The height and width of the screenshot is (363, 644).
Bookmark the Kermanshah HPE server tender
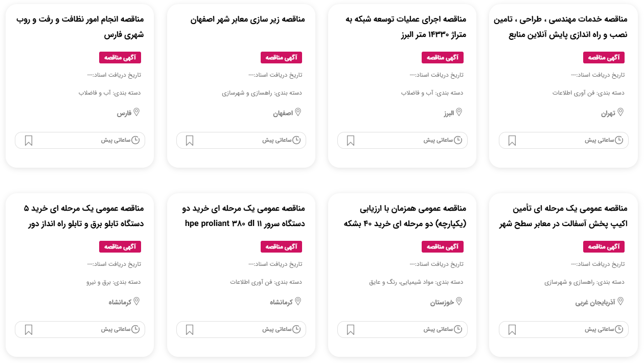[190, 330]
